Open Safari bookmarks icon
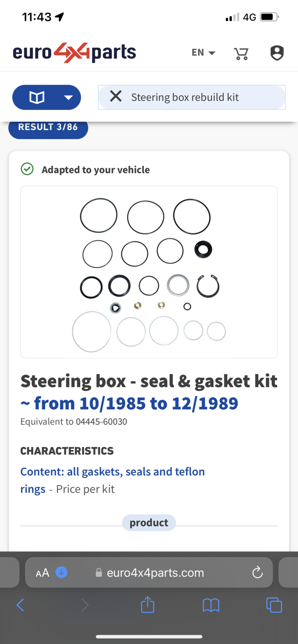The width and height of the screenshot is (298, 644). 211,605
